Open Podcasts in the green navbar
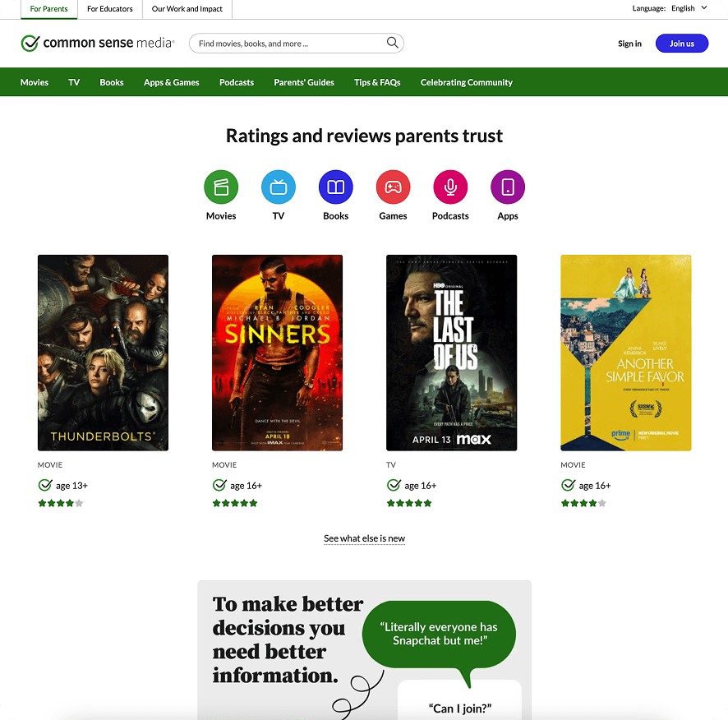This screenshot has width=728, height=720. (x=237, y=82)
